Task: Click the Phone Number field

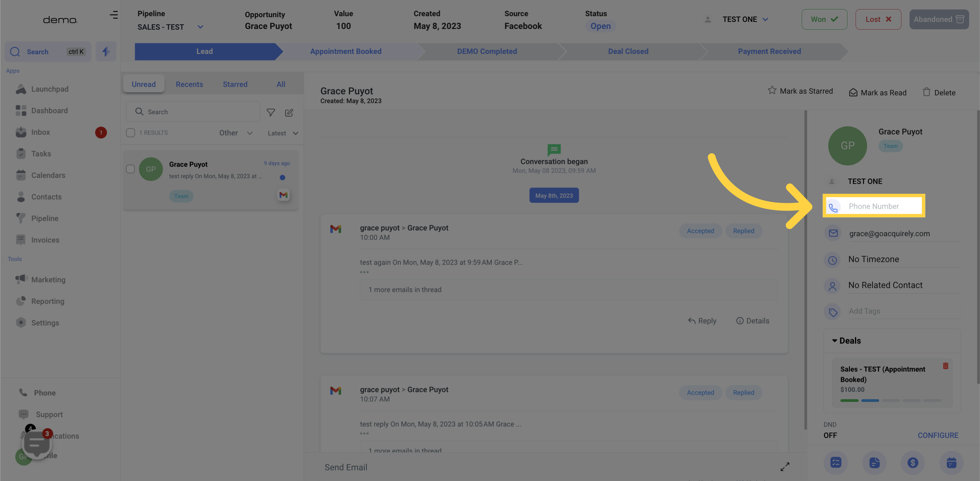Action: point(873,206)
